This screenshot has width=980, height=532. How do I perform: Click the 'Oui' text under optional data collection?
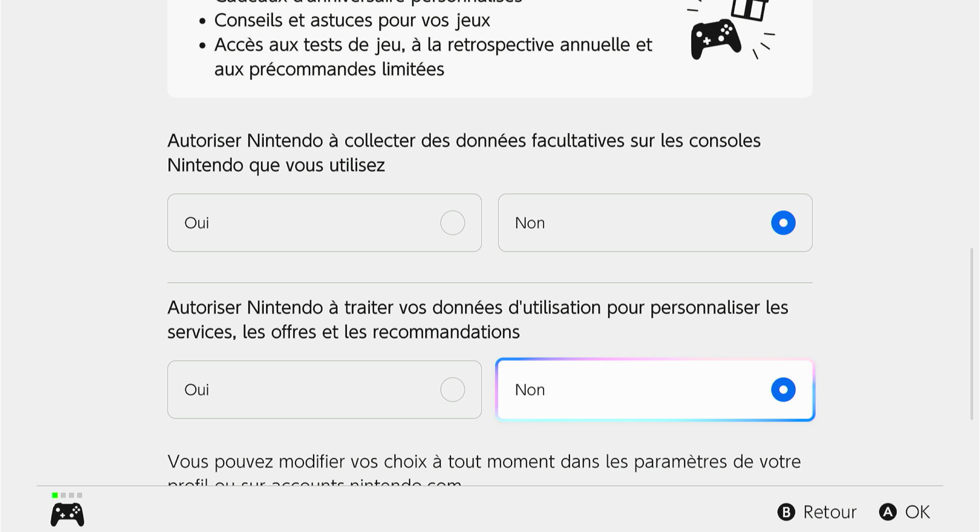point(197,223)
